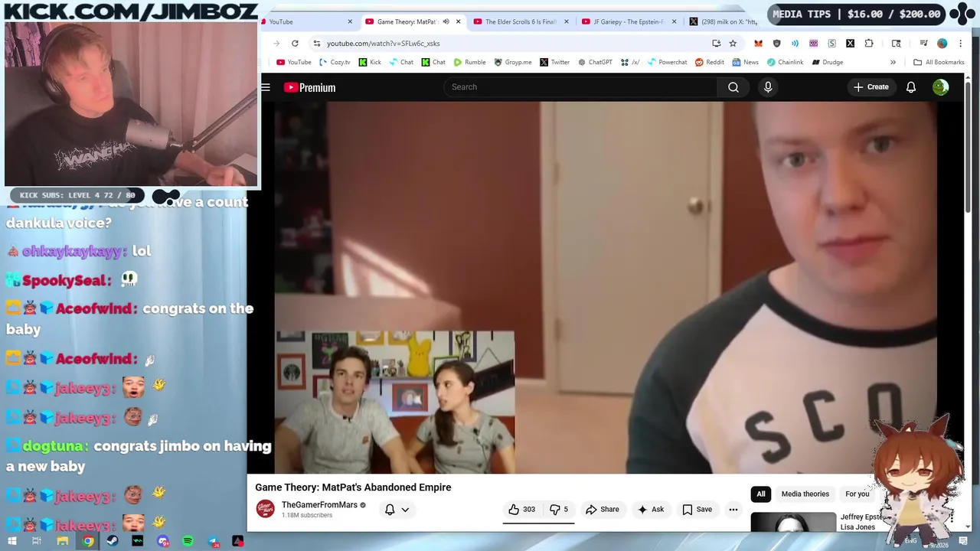Open the Kick bookmark

pos(369,62)
